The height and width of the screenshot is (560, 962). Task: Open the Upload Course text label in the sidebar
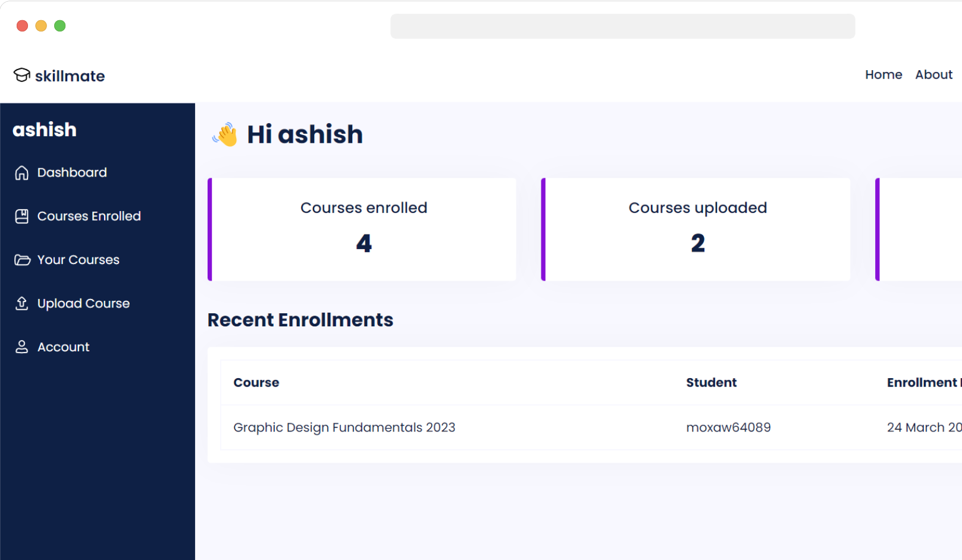tap(83, 303)
